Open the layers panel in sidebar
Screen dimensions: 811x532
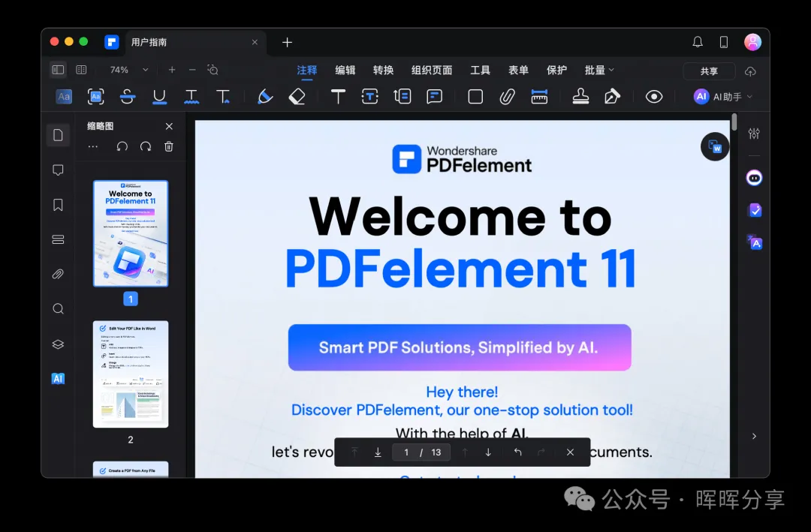click(58, 344)
